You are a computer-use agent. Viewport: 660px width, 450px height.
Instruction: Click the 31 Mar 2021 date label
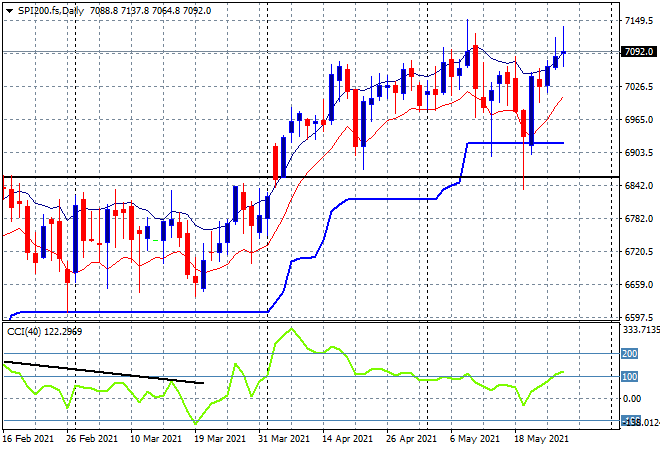(284, 439)
